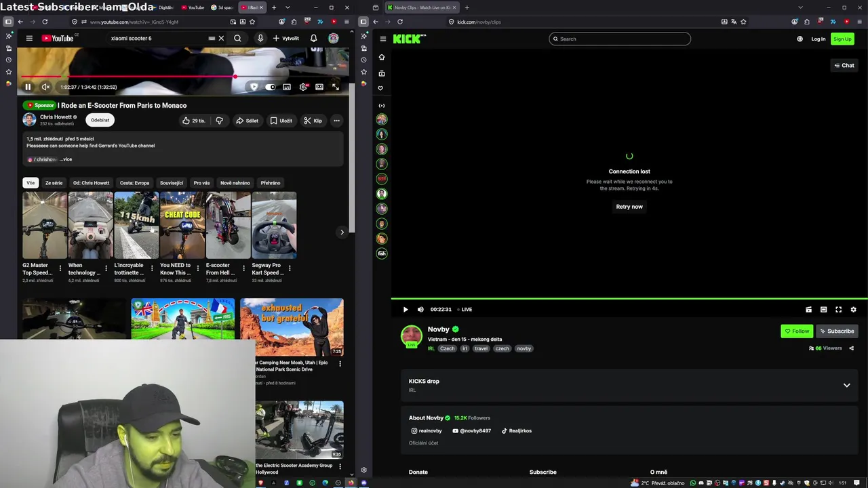Open the realnovby Instagram link
This screenshot has width=868, height=488.
pos(427,431)
